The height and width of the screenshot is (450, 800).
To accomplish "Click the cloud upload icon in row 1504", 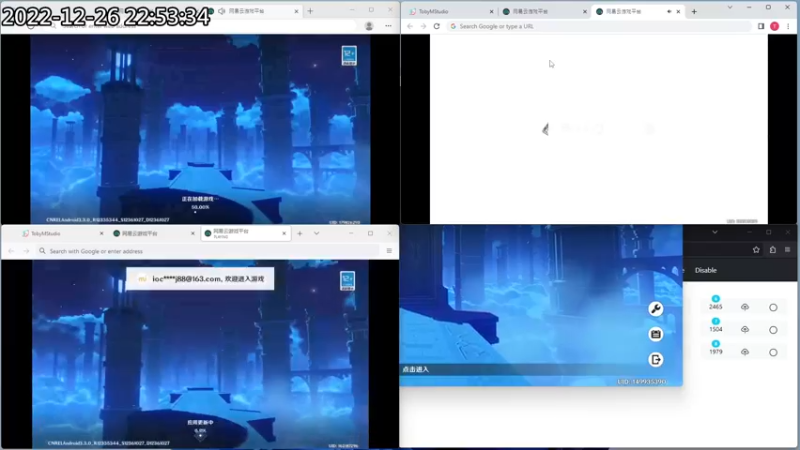I will [745, 330].
